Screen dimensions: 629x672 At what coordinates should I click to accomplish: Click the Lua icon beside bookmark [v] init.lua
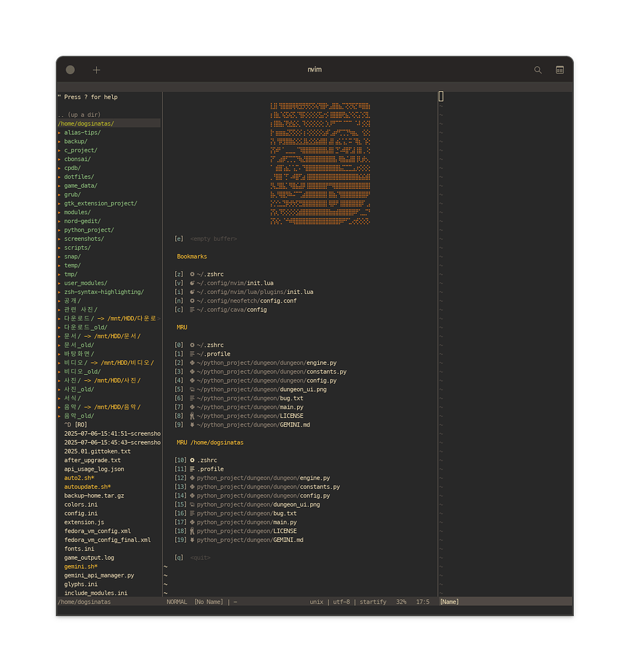192,283
